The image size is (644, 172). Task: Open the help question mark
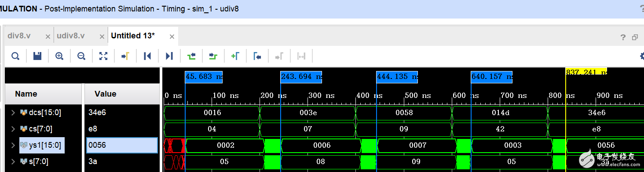pyautogui.click(x=623, y=37)
